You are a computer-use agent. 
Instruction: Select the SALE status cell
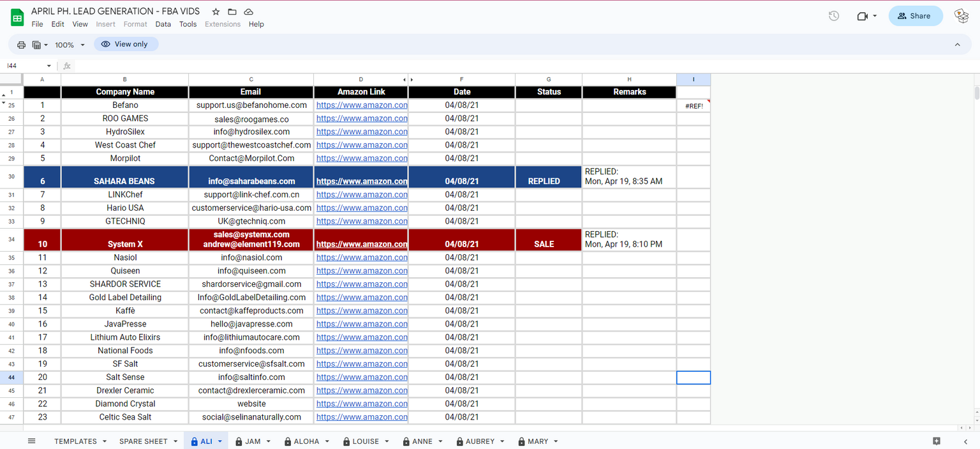(549, 240)
